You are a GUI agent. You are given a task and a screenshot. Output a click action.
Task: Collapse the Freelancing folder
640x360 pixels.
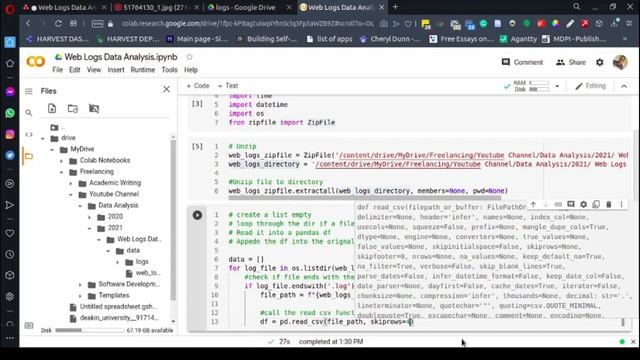(62, 172)
